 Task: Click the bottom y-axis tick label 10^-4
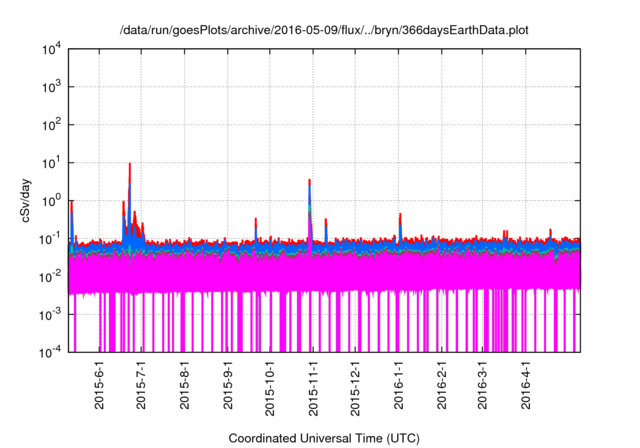pos(51,351)
